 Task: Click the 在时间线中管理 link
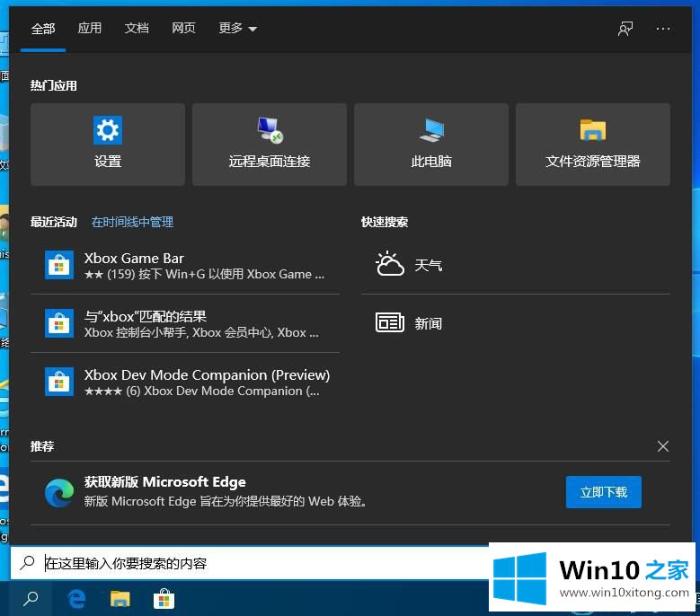click(x=132, y=222)
